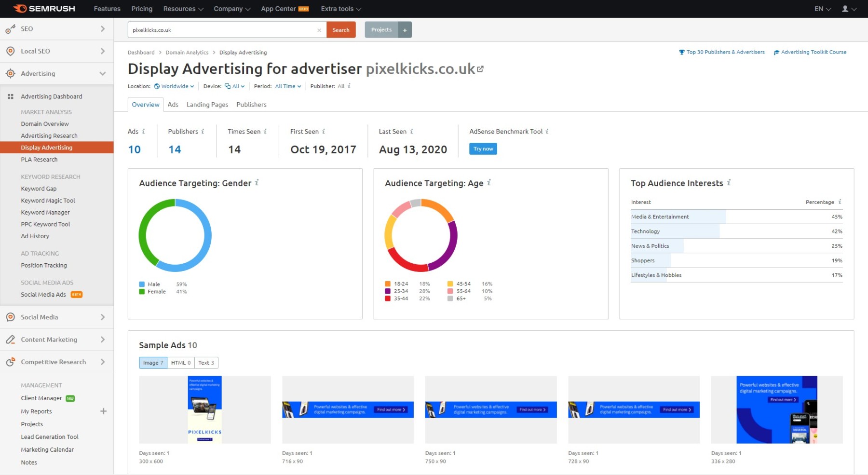Click info icon beside AdSense Benchmark Tool
The height and width of the screenshot is (475, 868).
pyautogui.click(x=547, y=131)
